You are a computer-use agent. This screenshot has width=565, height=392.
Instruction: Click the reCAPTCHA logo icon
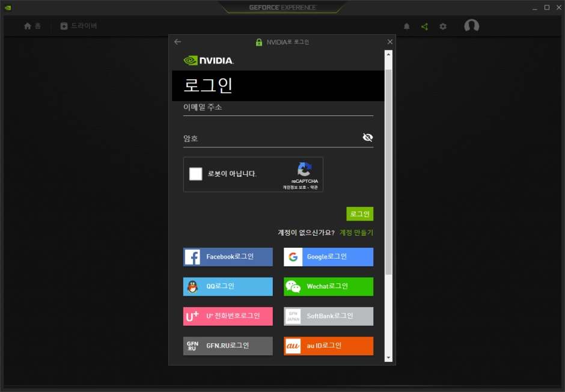(305, 169)
